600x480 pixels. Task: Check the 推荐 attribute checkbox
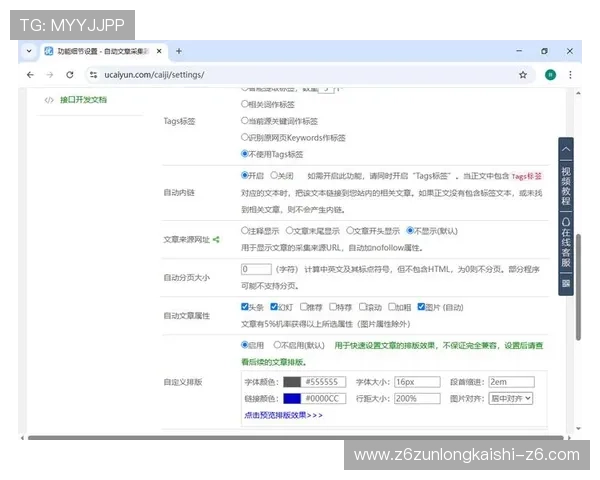click(303, 307)
